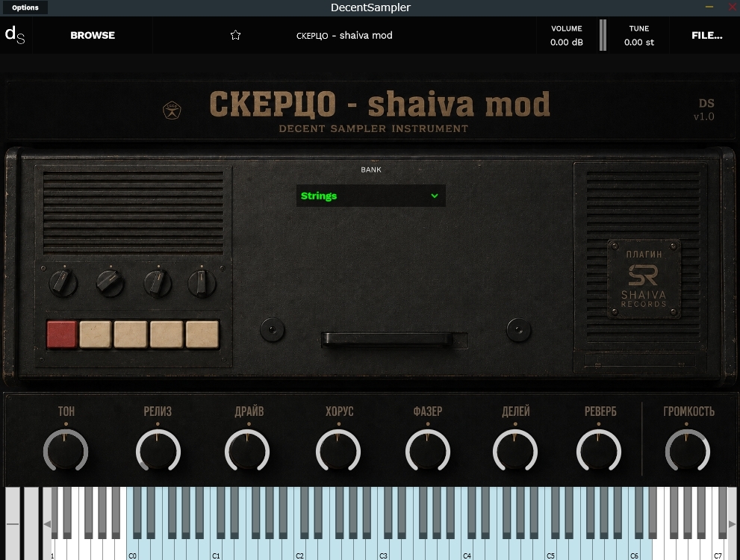Click the preset name СКЕРЦО - shaiva mod
Image resolution: width=740 pixels, height=560 pixels.
(344, 35)
